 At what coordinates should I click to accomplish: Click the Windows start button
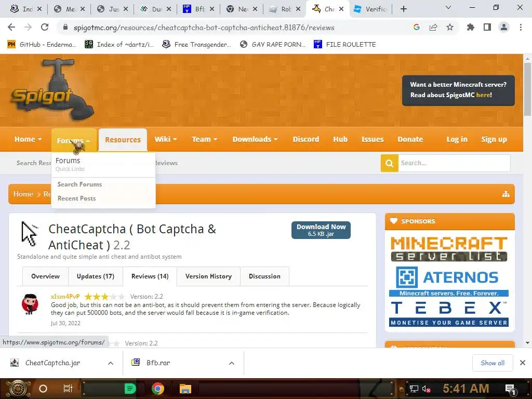[17, 389]
